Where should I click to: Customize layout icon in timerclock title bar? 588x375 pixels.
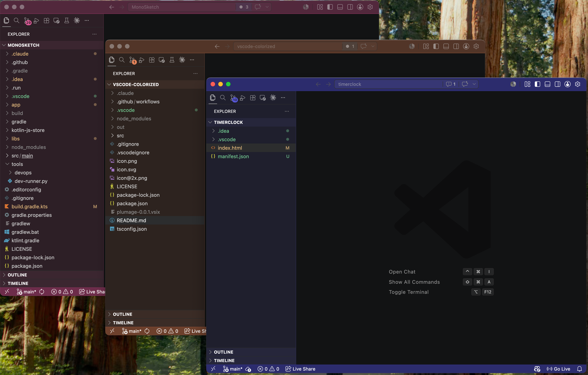click(x=527, y=84)
